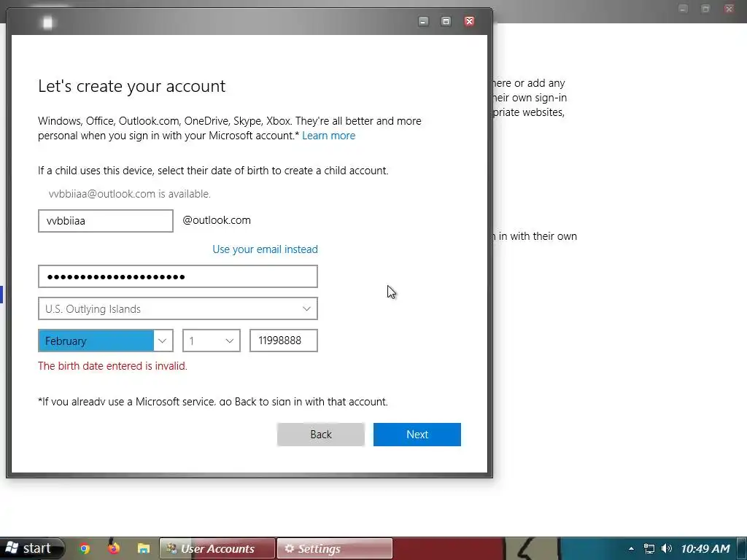Maximize the account creation dialog
Screen dimensions: 747x560
446,21
